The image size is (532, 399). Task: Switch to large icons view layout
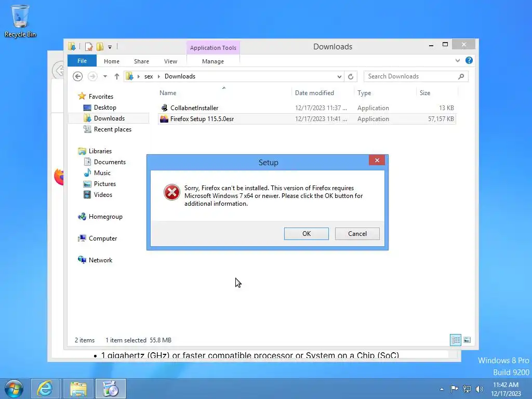pos(467,340)
